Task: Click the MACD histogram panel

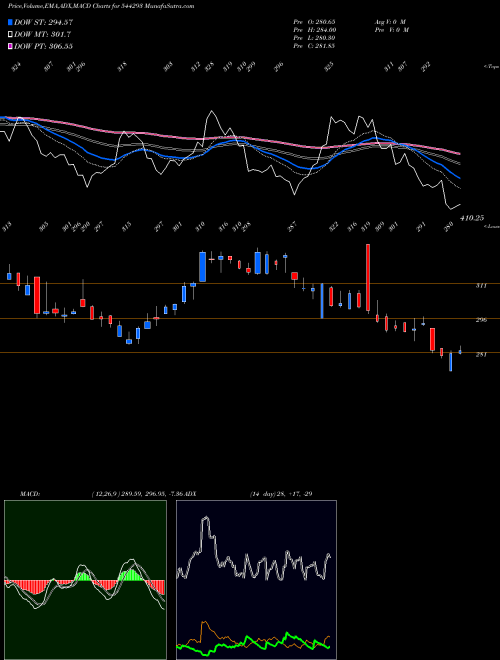Action: pyautogui.click(x=85, y=580)
